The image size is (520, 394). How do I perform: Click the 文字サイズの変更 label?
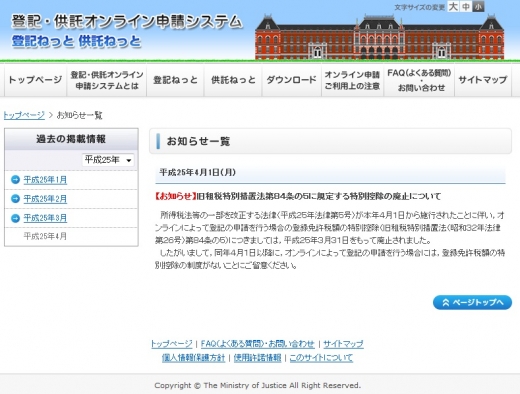pos(420,7)
